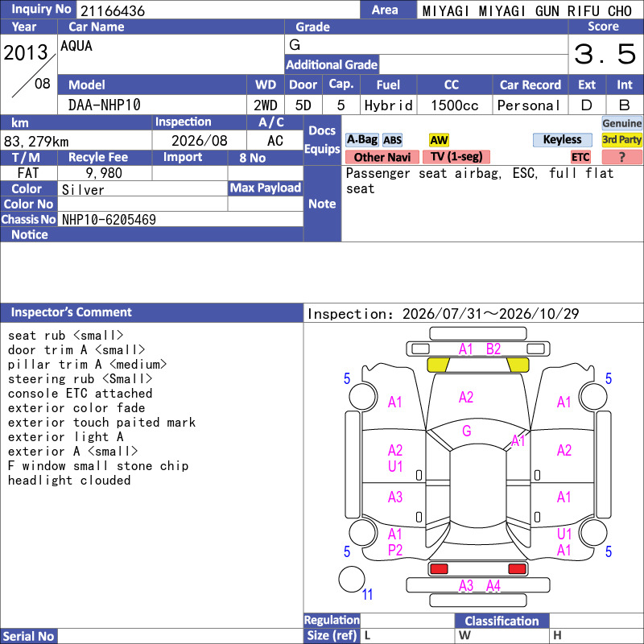Click the G mark on the windshield
Image resolution: width=644 pixels, height=644 pixels.
pos(466,431)
